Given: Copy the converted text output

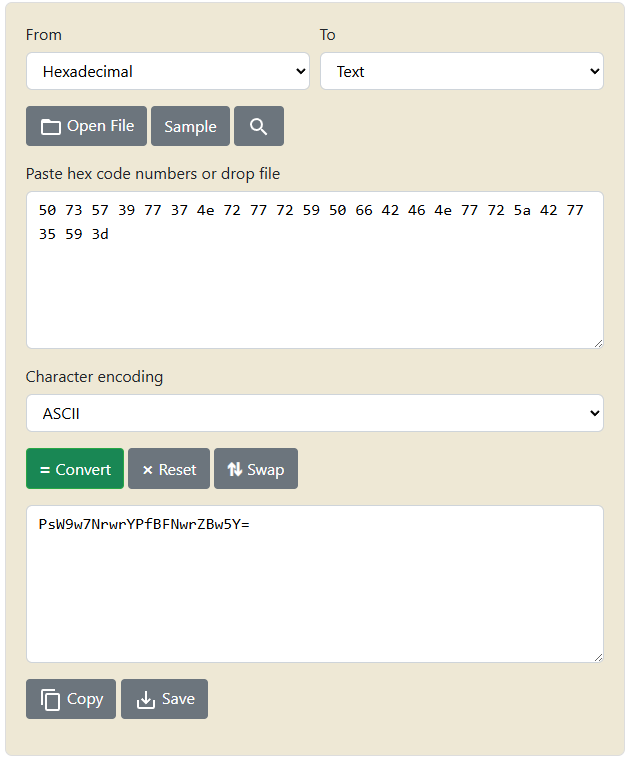Looking at the screenshot, I should [71, 699].
